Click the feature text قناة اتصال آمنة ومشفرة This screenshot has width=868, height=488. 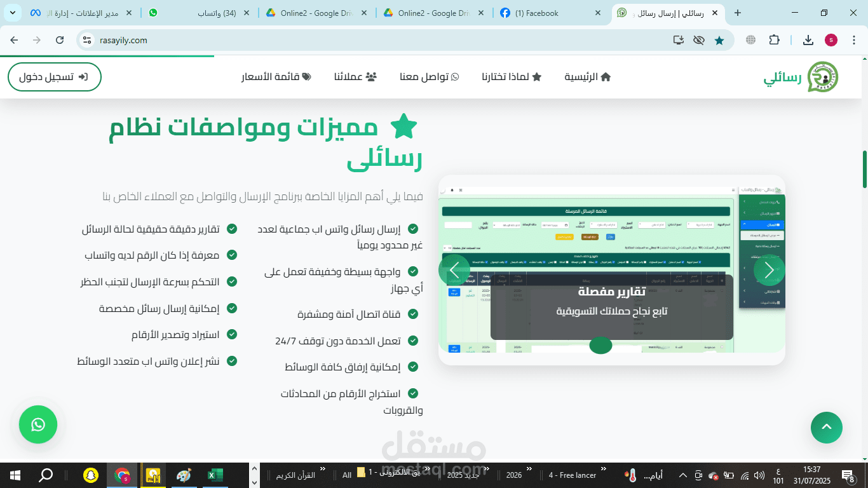349,314
